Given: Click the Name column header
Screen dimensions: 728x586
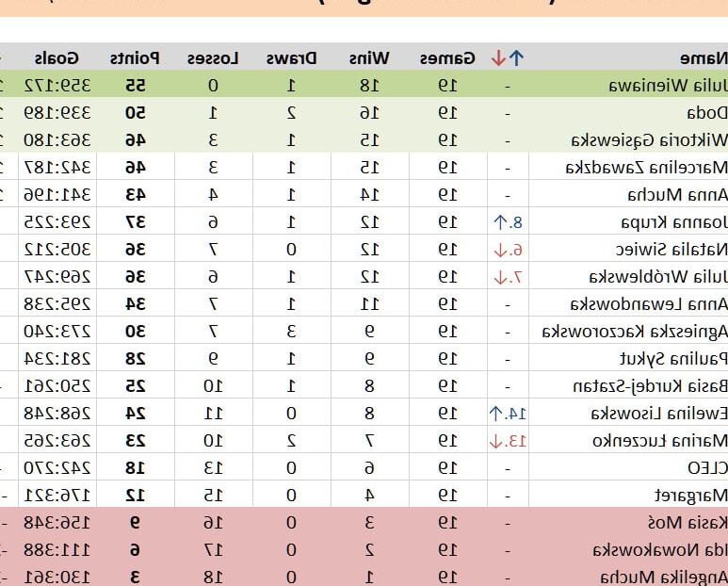Looking at the screenshot, I should [704, 58].
